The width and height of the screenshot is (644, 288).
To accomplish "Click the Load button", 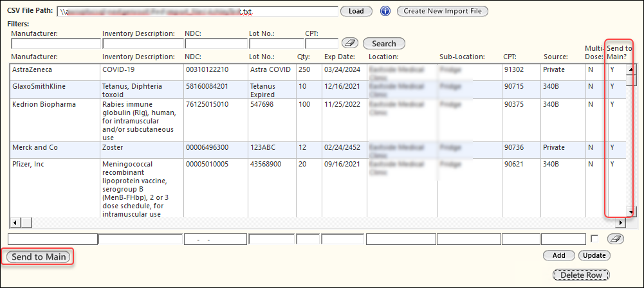I will pyautogui.click(x=356, y=11).
